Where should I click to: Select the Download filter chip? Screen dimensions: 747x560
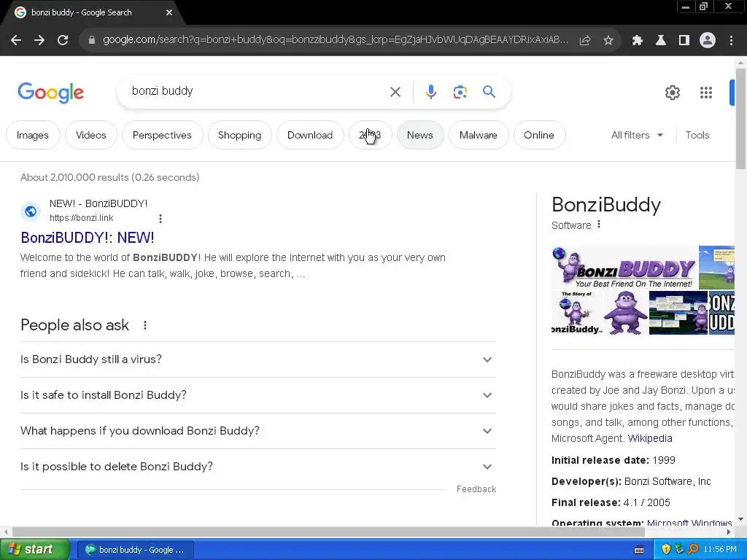[310, 135]
